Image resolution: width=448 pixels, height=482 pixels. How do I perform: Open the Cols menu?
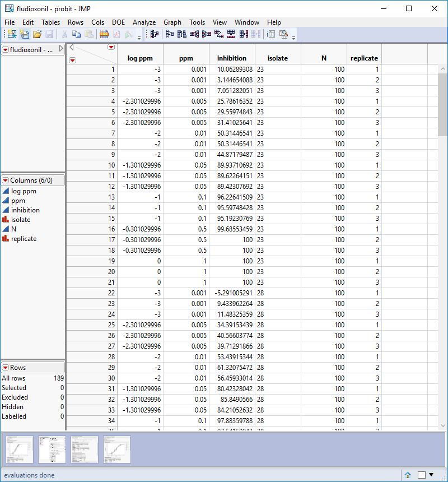[x=97, y=22]
